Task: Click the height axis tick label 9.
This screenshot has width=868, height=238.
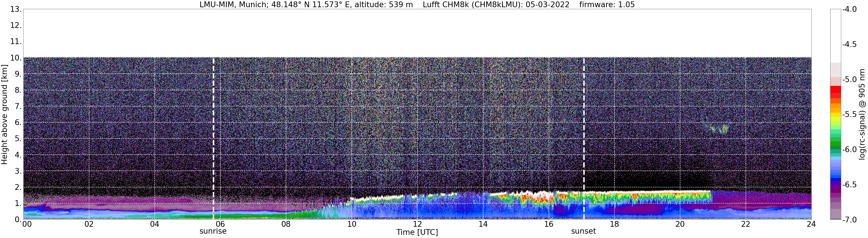Action: [18, 74]
